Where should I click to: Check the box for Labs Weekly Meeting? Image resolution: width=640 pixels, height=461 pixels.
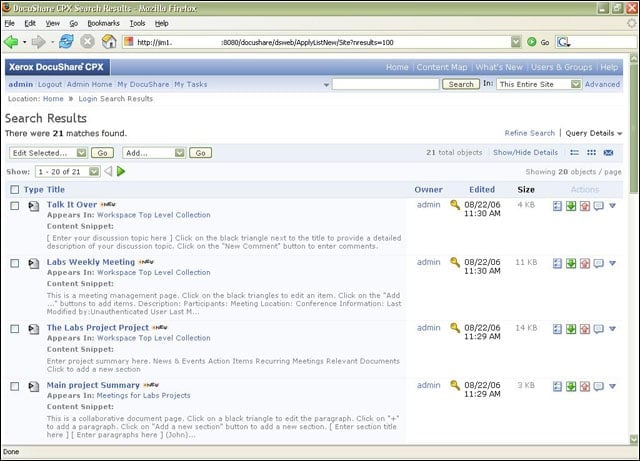coord(15,263)
